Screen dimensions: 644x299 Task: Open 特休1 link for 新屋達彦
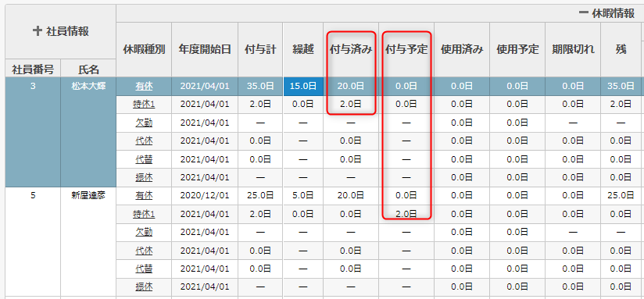144,214
